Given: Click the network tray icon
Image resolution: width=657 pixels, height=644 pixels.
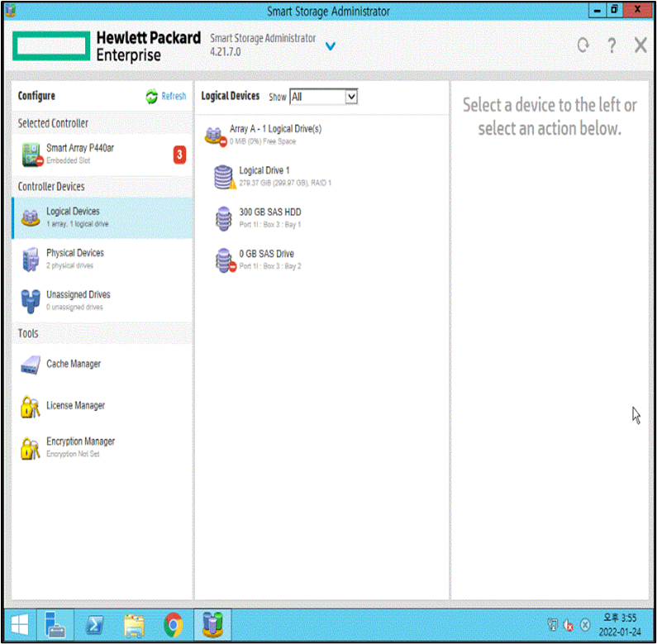Looking at the screenshot, I should [x=552, y=625].
